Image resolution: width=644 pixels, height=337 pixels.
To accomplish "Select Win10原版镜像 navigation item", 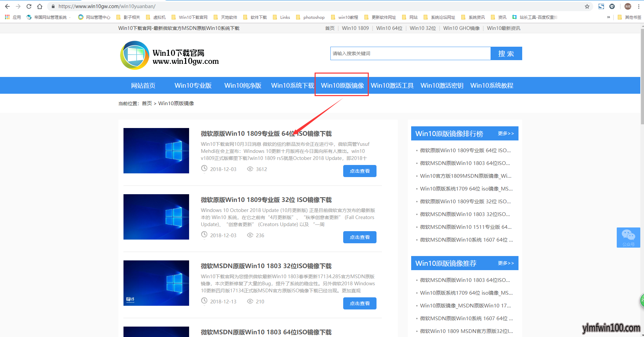I will point(343,85).
